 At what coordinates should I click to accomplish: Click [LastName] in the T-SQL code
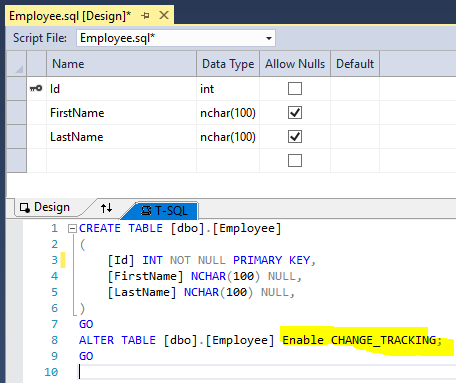coord(142,292)
